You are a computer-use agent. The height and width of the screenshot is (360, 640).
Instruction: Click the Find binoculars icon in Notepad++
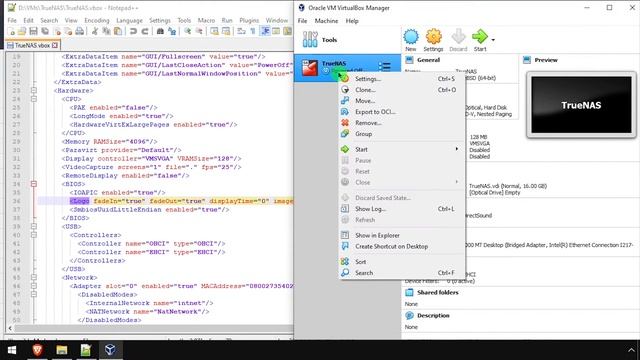tap(160, 31)
